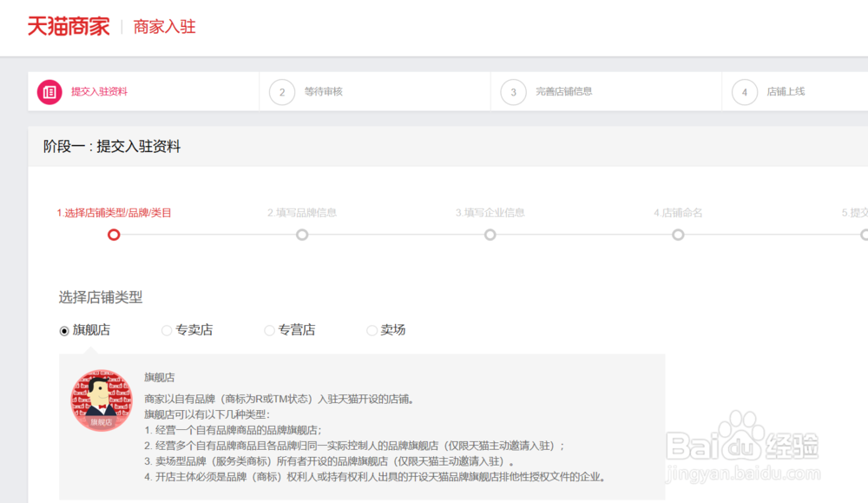
Task: Select the 卖场 radio button
Action: point(372,331)
